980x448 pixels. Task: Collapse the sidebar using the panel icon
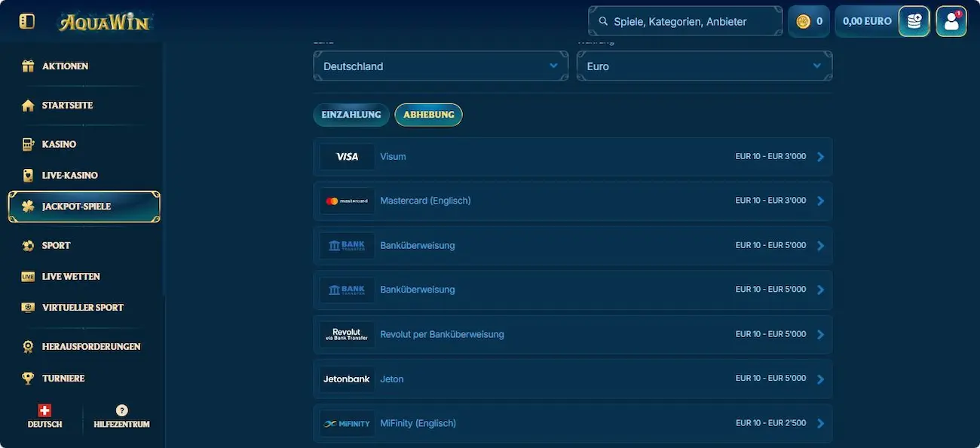(x=26, y=22)
